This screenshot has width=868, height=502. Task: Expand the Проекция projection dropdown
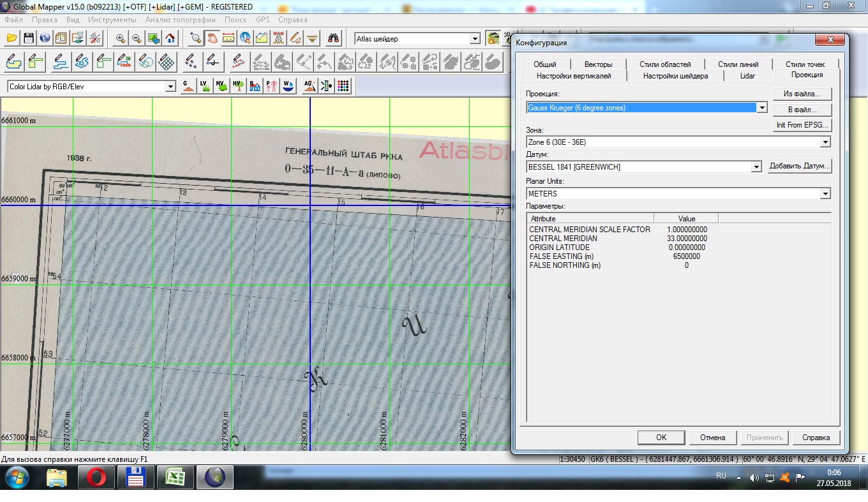[x=761, y=108]
